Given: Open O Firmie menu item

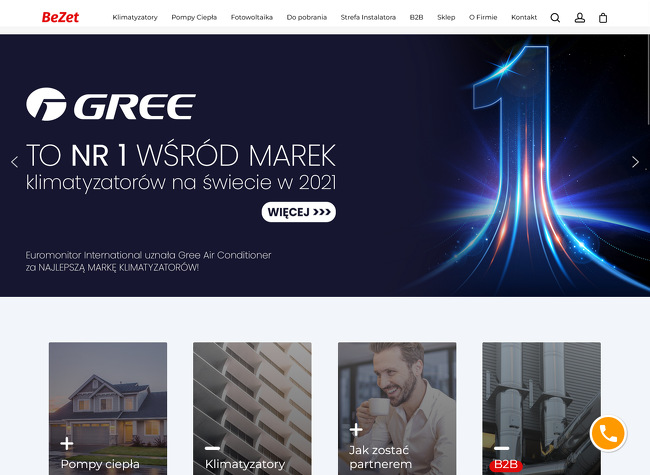Looking at the screenshot, I should point(483,17).
